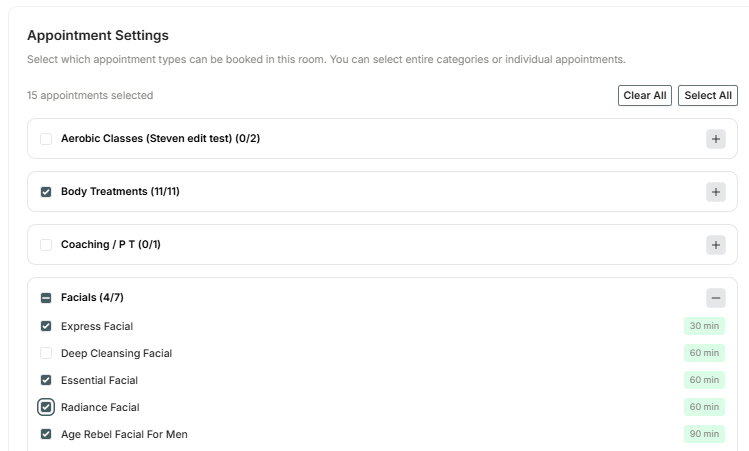749x451 pixels.
Task: Click the Body Treatments (11/11) label
Action: click(x=120, y=192)
